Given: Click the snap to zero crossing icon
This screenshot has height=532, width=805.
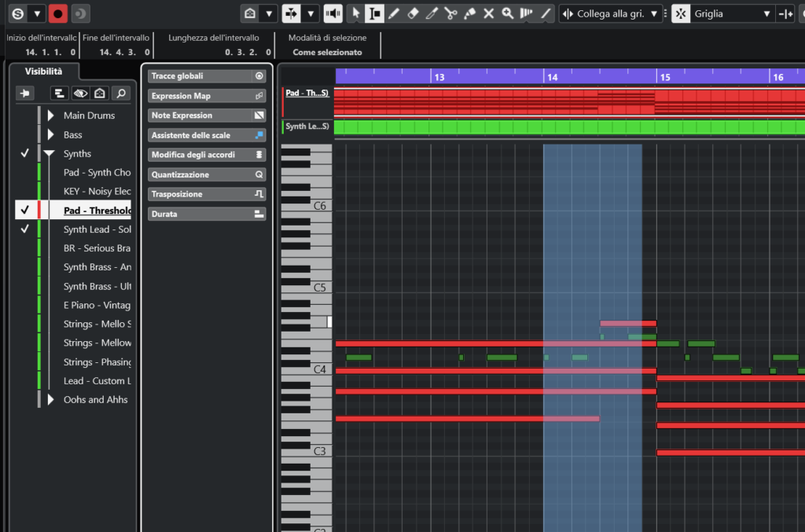Looking at the screenshot, I should point(785,14).
